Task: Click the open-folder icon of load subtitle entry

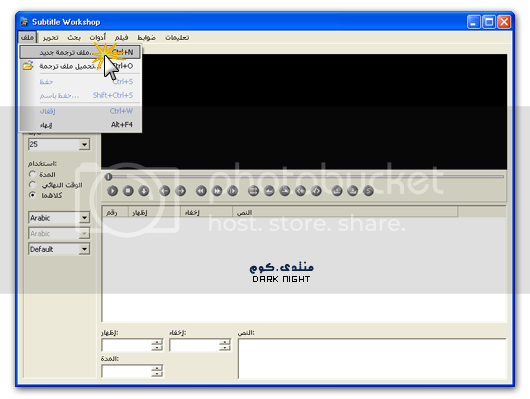Action: pos(28,65)
